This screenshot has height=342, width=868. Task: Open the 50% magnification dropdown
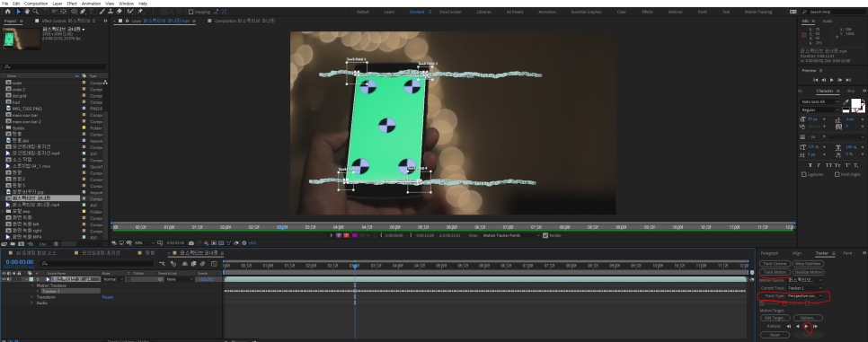coord(144,243)
